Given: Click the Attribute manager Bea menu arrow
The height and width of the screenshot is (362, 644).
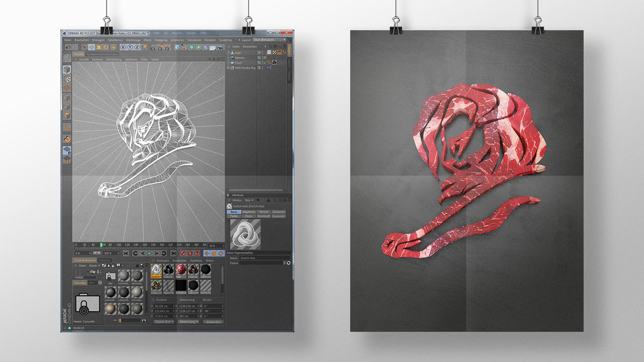Looking at the screenshot, I should [253, 200].
